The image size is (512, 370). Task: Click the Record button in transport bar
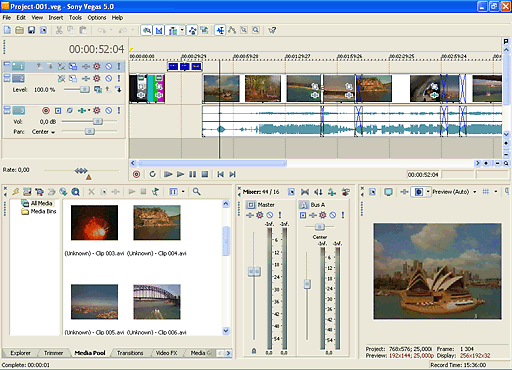pyautogui.click(x=136, y=174)
